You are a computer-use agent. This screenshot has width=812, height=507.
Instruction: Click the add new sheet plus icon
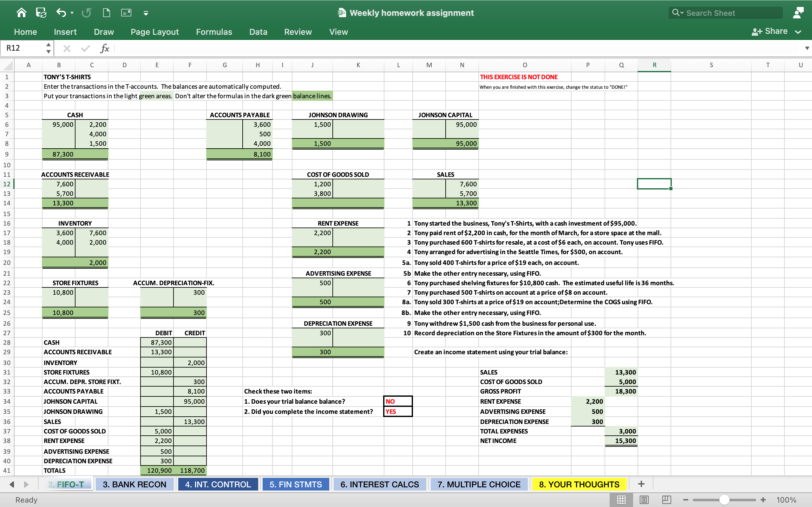pyautogui.click(x=641, y=484)
